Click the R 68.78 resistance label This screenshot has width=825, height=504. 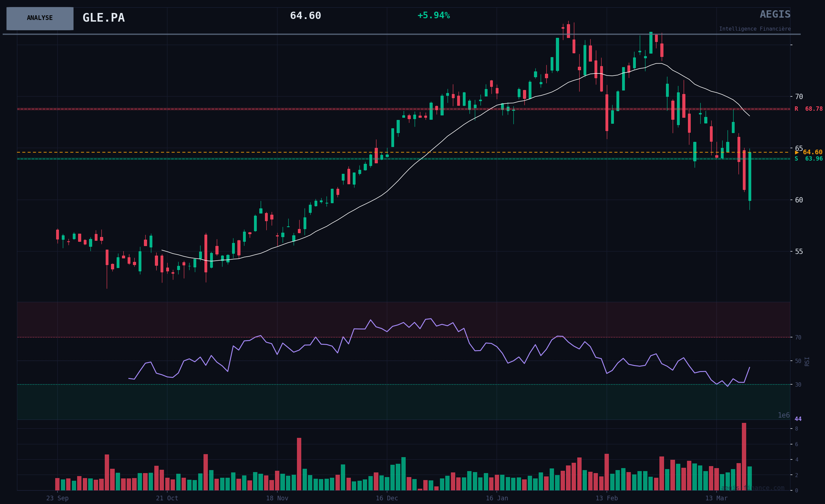808,109
